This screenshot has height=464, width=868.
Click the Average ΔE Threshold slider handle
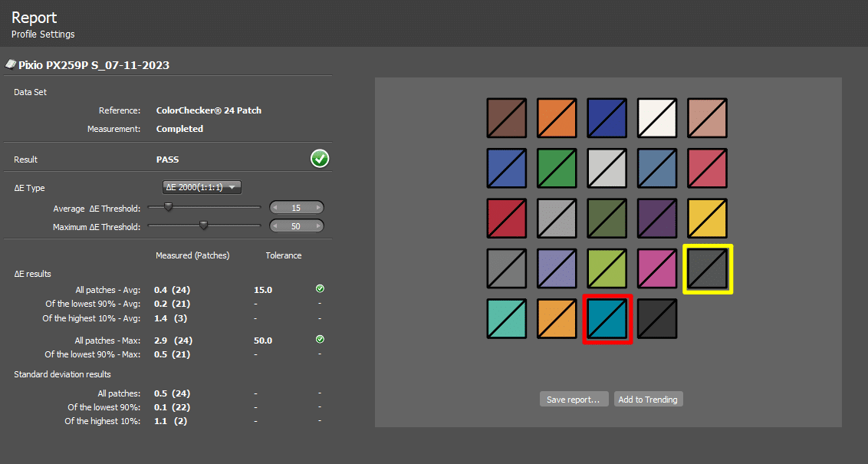point(169,207)
